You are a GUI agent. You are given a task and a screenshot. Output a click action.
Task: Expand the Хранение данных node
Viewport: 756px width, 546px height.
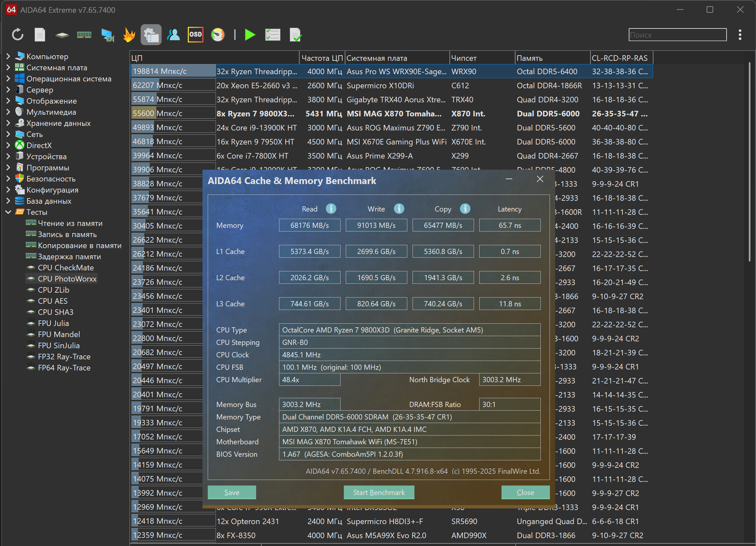pos(8,123)
